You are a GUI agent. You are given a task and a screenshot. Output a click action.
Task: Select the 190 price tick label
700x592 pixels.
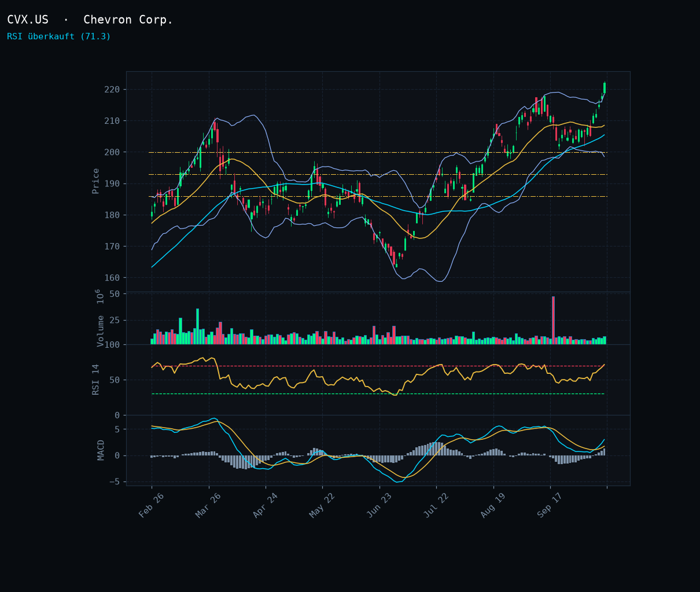(112, 183)
